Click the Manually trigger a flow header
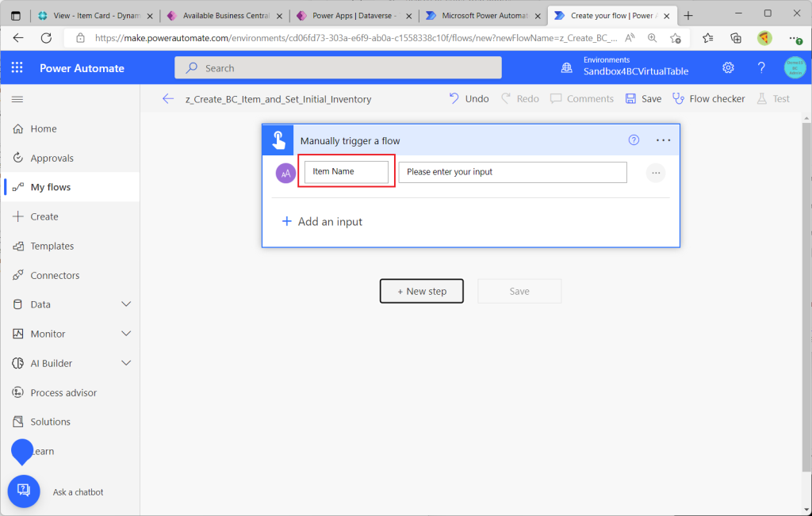Screen dimensions: 812x516 point(471,140)
